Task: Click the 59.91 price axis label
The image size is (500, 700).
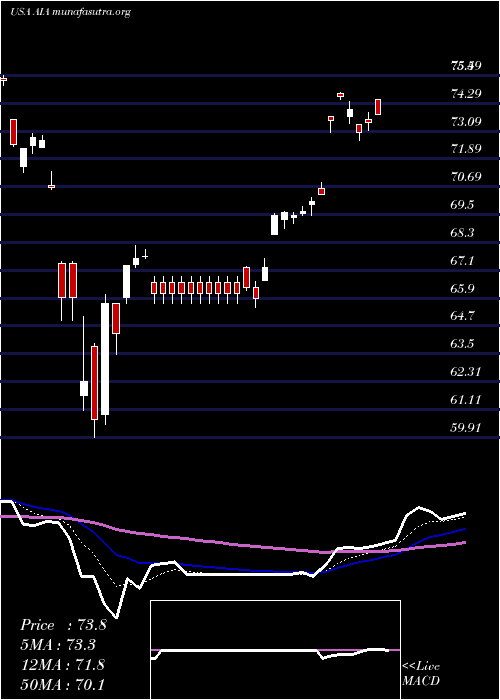Action: (x=466, y=427)
